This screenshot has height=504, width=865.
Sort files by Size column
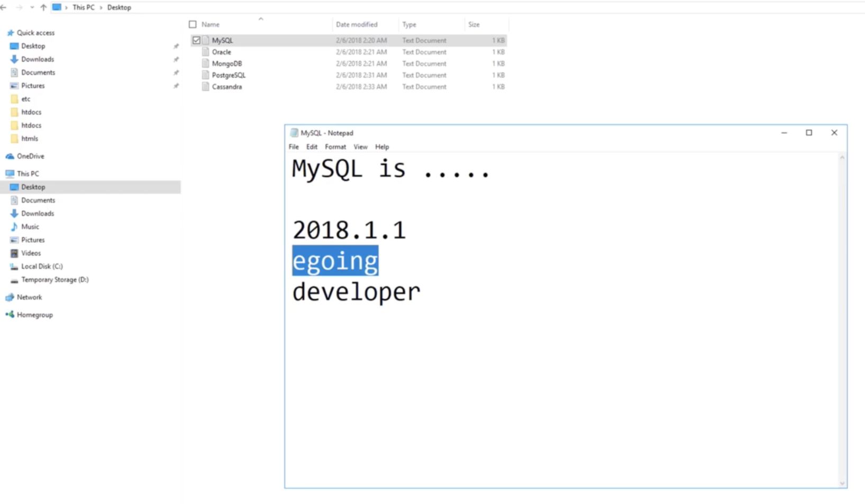[474, 24]
